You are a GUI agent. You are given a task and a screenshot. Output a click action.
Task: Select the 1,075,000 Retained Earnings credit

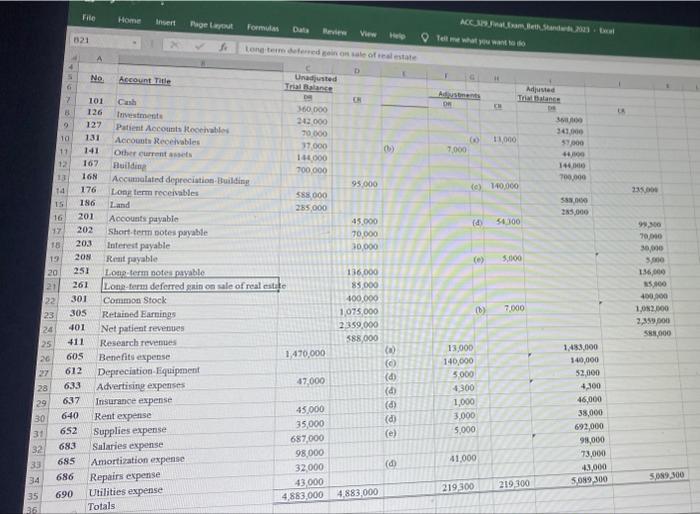358,311
